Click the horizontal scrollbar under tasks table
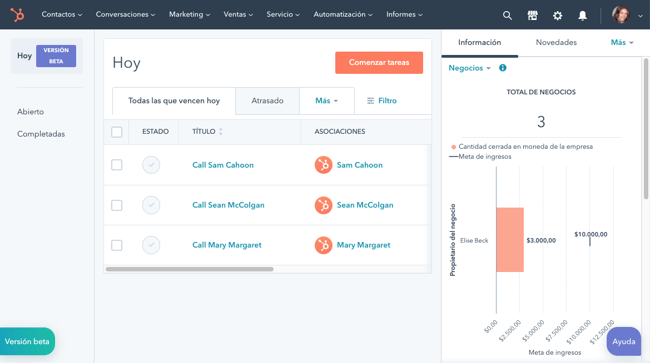 tap(189, 269)
